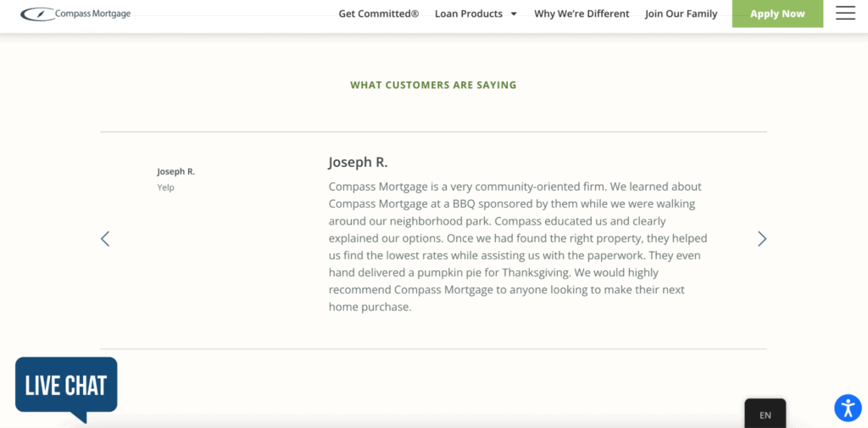Click the What Customers Are Saying heading
The height and width of the screenshot is (428, 868).
coord(433,85)
